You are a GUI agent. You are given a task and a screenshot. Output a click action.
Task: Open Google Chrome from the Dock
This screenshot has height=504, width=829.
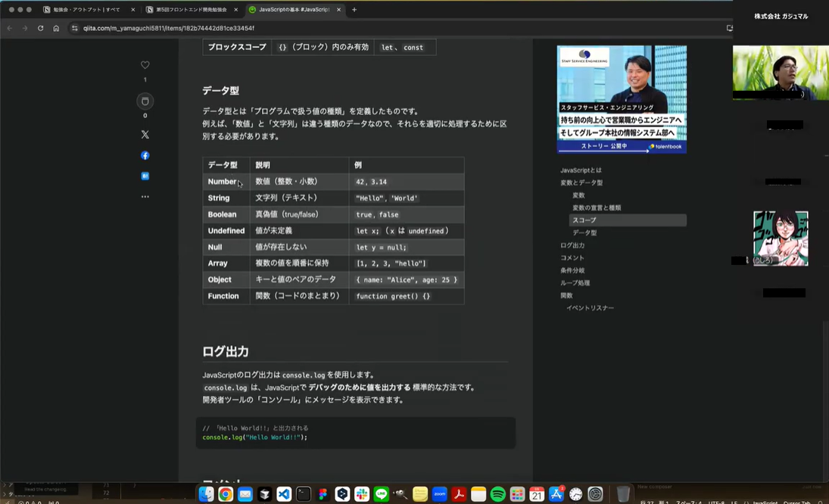tap(225, 494)
